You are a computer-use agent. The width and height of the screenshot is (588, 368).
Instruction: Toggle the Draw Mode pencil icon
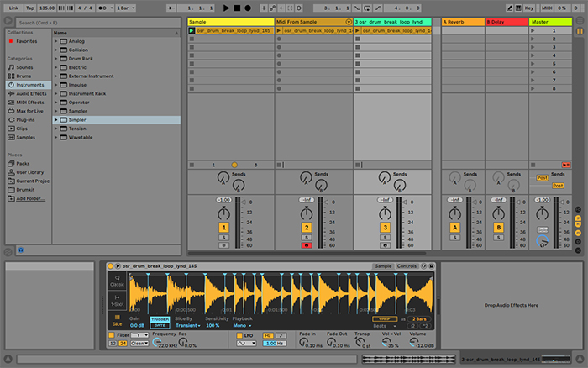[x=509, y=8]
